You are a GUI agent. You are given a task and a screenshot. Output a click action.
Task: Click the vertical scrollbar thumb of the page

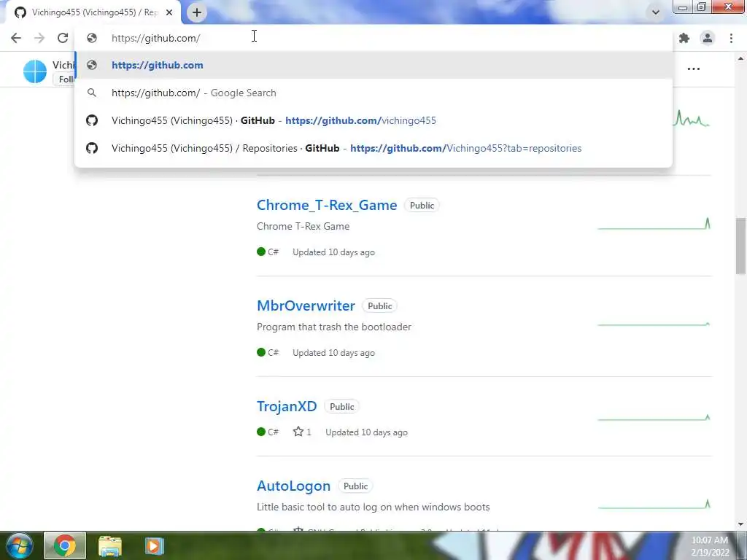pyautogui.click(x=740, y=246)
